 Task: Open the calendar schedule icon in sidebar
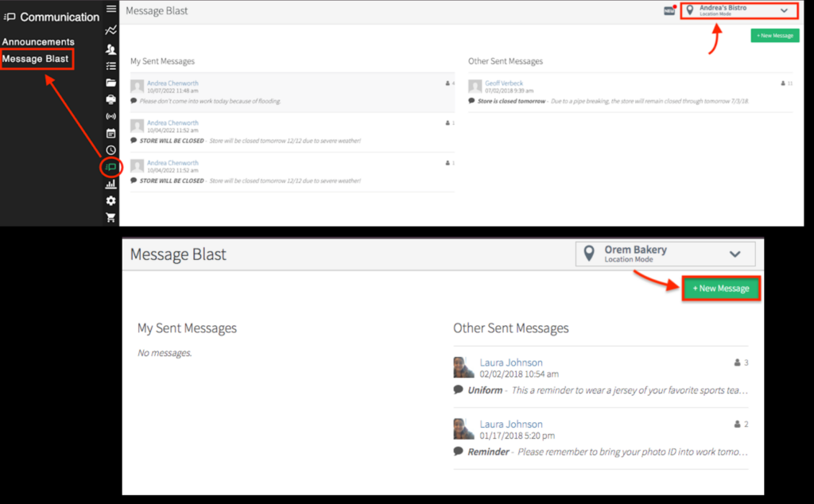110,134
